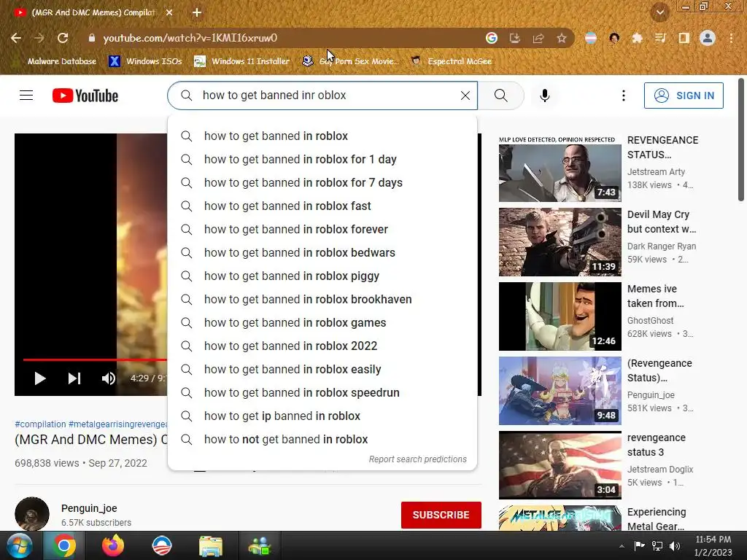747x560 pixels.
Task: Open the Google icon in address bar
Action: coord(491,38)
